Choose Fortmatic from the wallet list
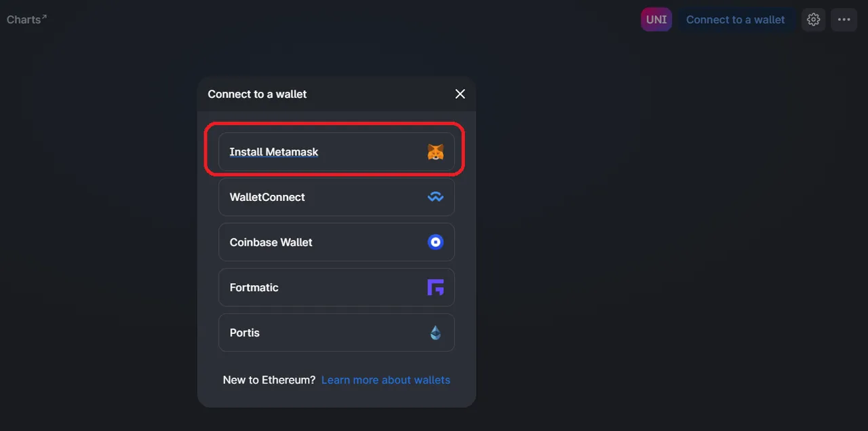This screenshot has width=868, height=431. click(336, 287)
